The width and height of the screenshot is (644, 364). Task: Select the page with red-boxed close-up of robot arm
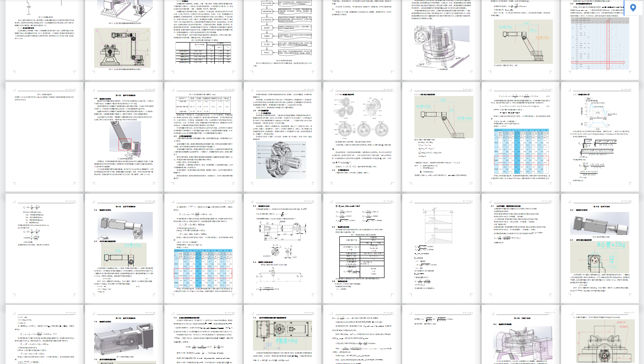(x=124, y=137)
